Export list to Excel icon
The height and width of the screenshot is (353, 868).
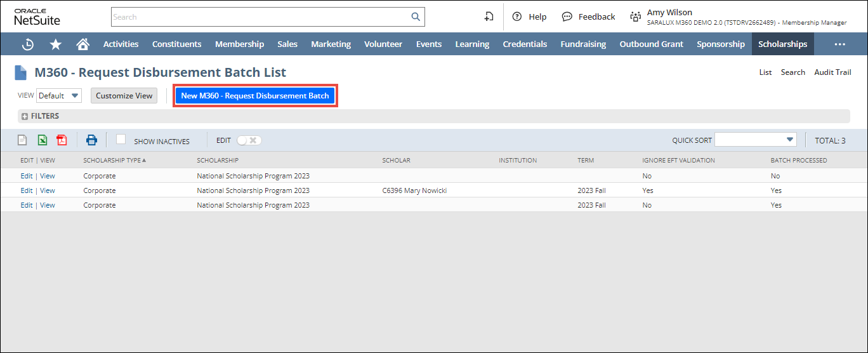pos(42,140)
